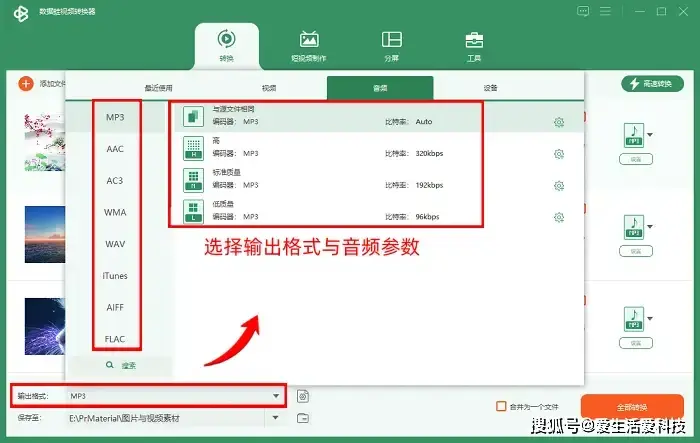The height and width of the screenshot is (443, 700).
Task: Toggle the 合并为一个文件 merge checkbox
Action: tap(502, 406)
